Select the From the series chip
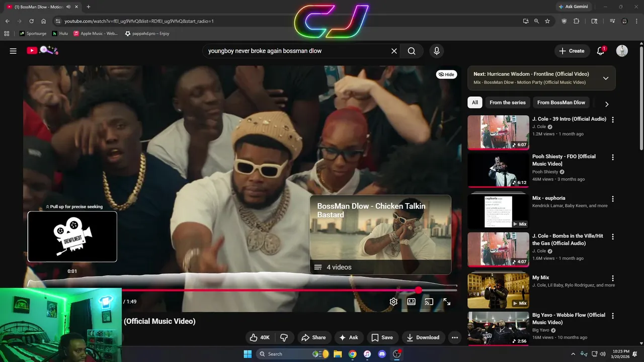Viewport: 644px width, 362px height. point(507,103)
